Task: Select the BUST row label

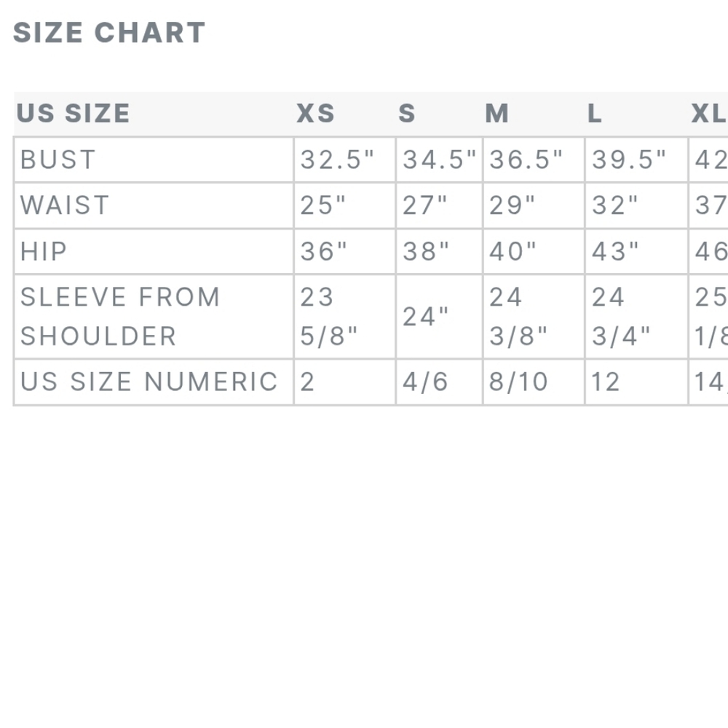Action: click(58, 159)
